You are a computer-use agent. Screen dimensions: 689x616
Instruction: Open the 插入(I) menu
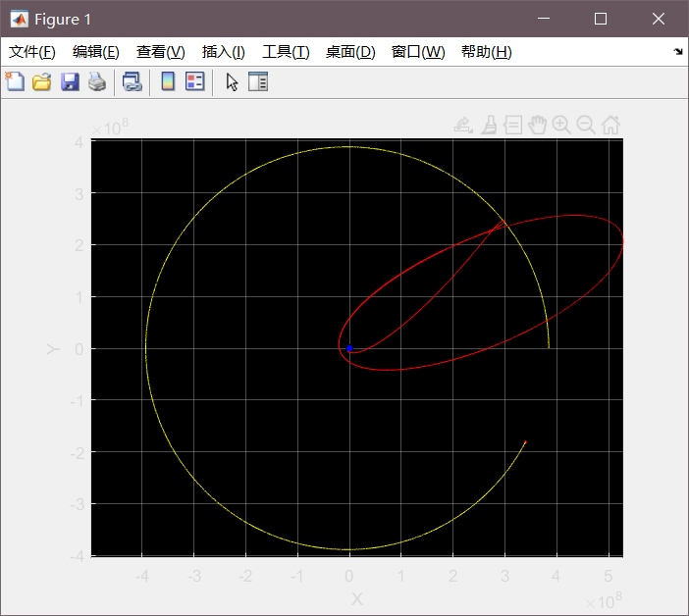(223, 52)
